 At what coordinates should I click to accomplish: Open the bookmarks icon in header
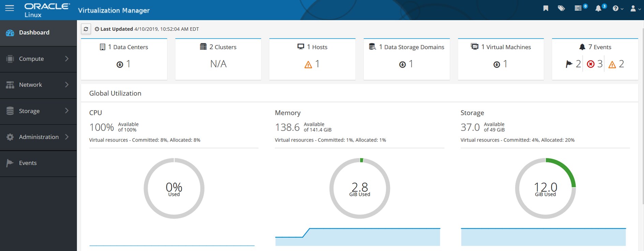tap(546, 8)
